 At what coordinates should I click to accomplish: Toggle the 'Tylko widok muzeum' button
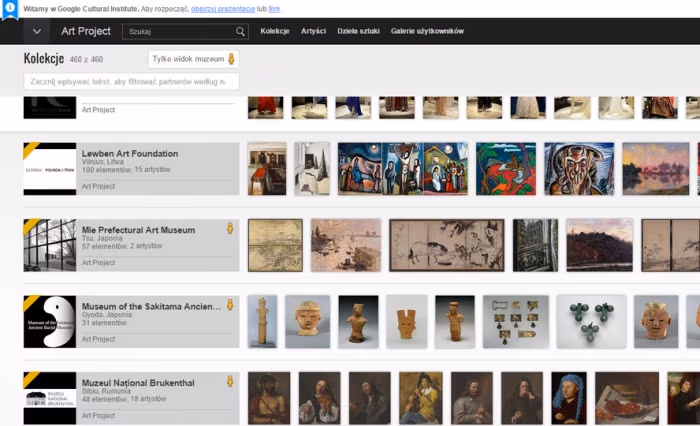(193, 59)
